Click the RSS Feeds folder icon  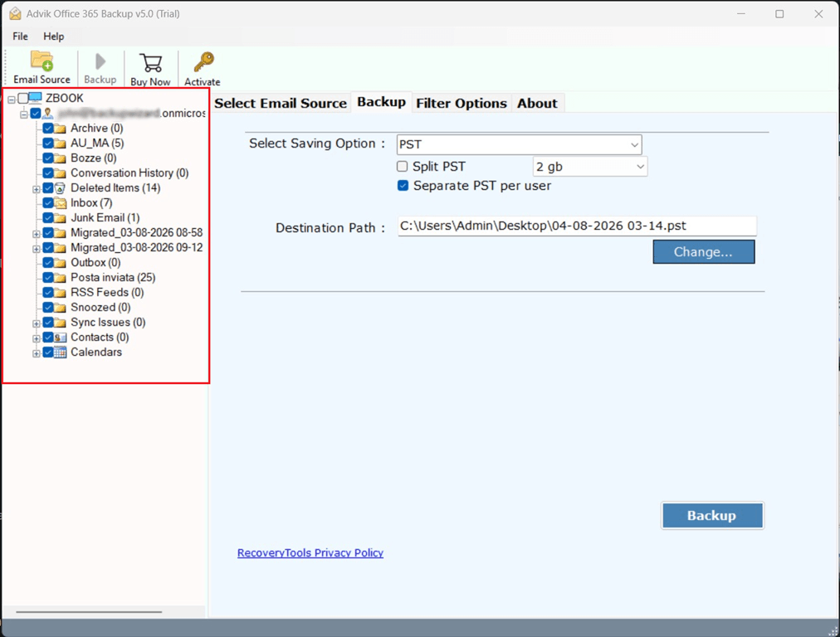tap(60, 293)
